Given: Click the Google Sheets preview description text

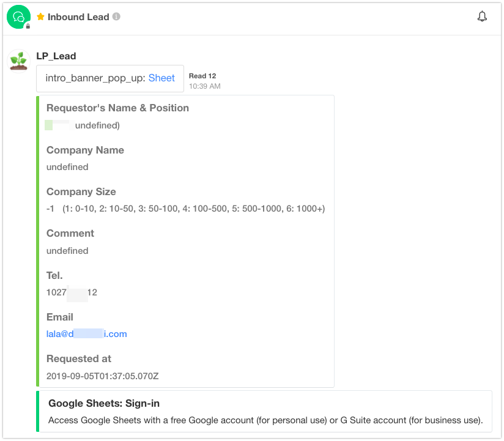Looking at the screenshot, I should pos(265,420).
